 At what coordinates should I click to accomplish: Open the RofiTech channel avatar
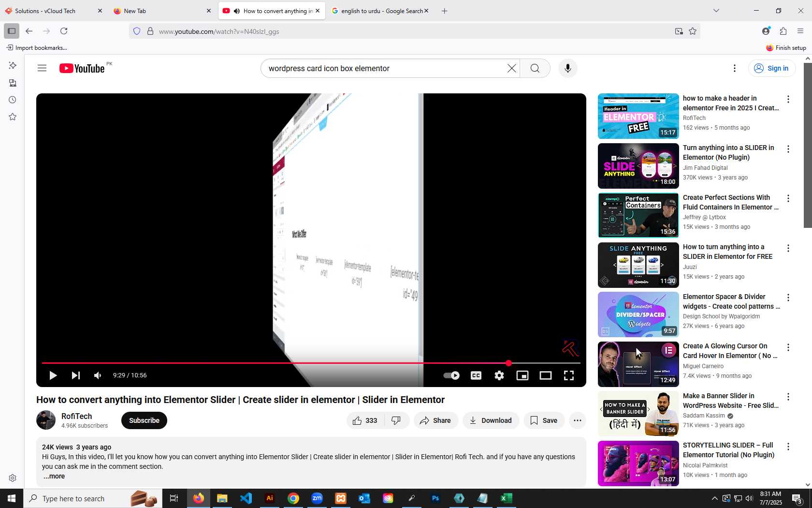tap(46, 420)
